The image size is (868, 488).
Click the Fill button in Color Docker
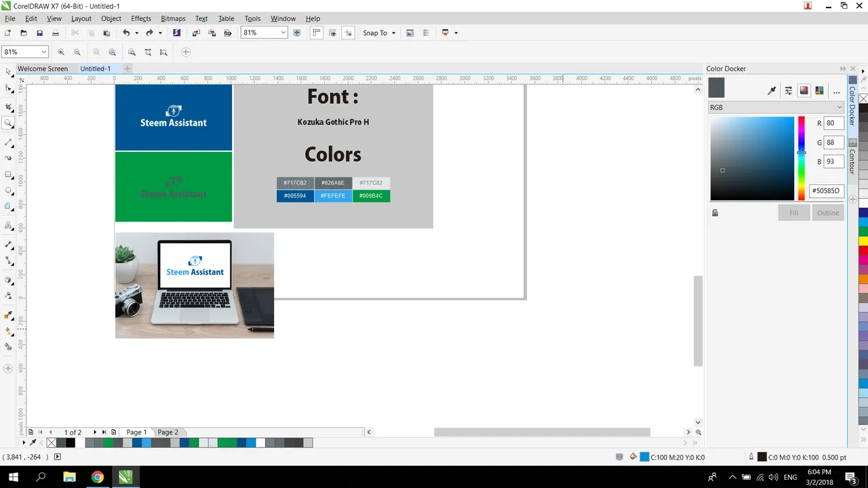pyautogui.click(x=793, y=213)
